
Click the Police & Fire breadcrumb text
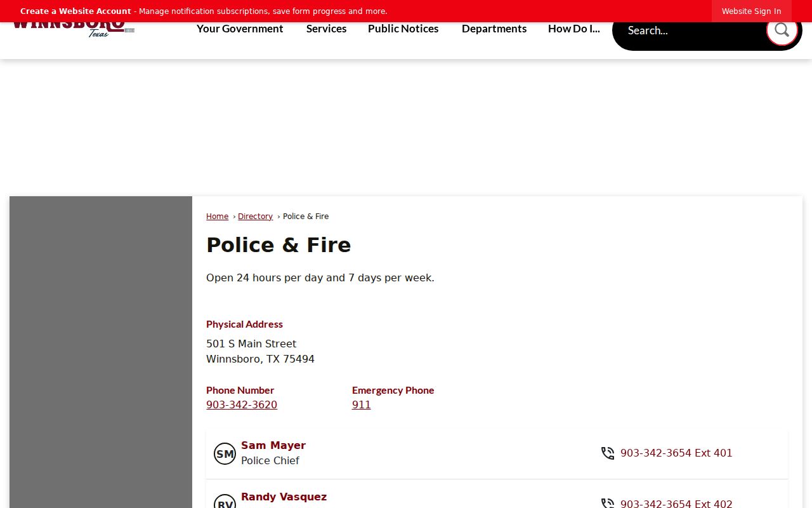pyautogui.click(x=306, y=217)
